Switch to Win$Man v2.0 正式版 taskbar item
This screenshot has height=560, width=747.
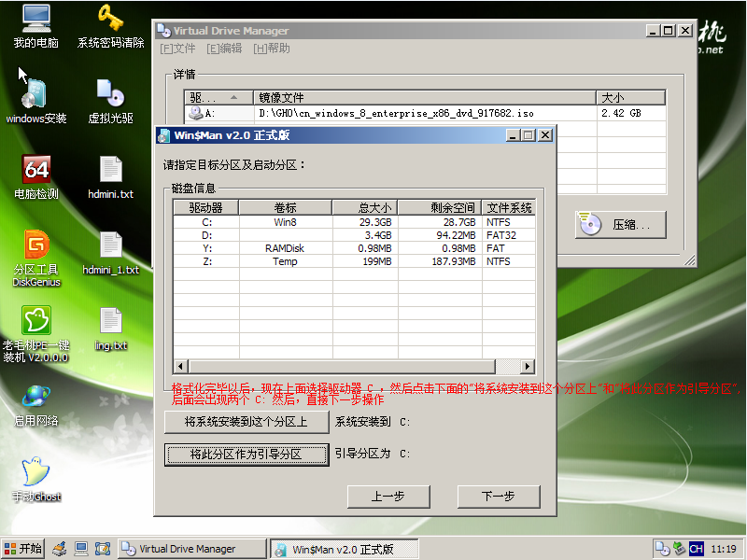coord(345,549)
